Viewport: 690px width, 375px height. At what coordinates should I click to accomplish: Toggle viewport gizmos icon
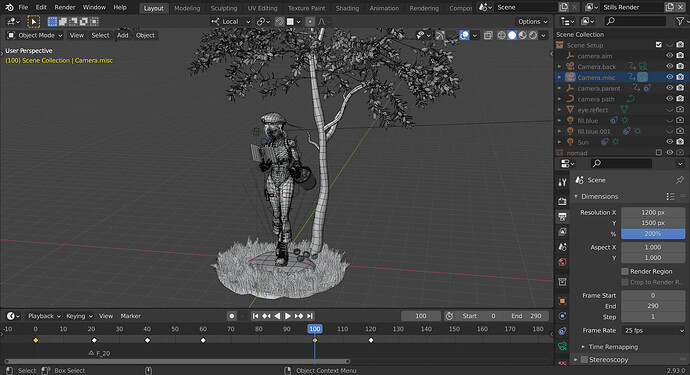tap(440, 35)
